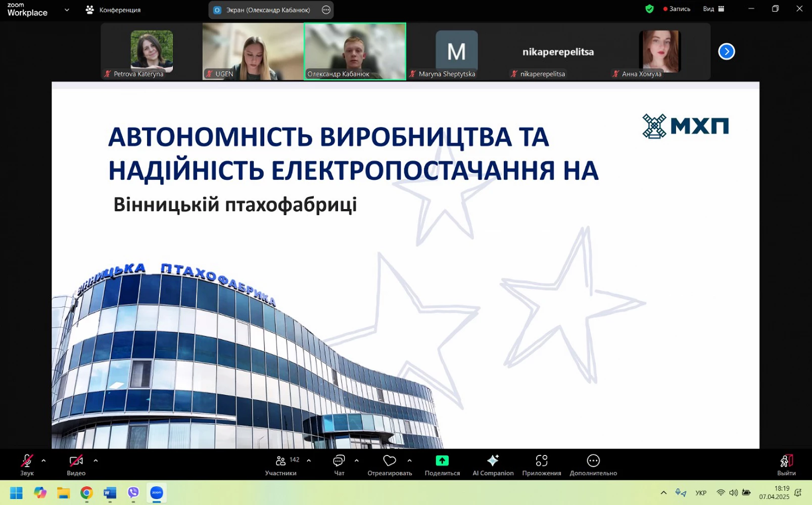
Task: Leave the meeting with Выйти
Action: pos(786,465)
